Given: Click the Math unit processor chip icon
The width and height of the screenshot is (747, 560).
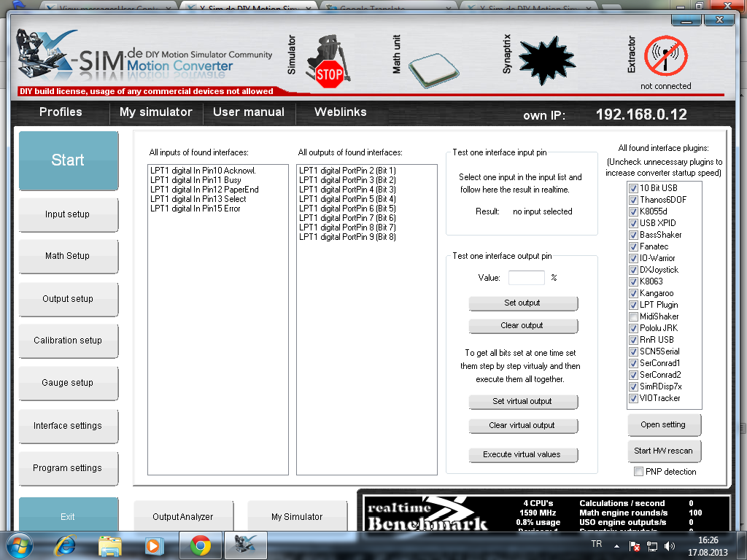Looking at the screenshot, I should (x=434, y=70).
